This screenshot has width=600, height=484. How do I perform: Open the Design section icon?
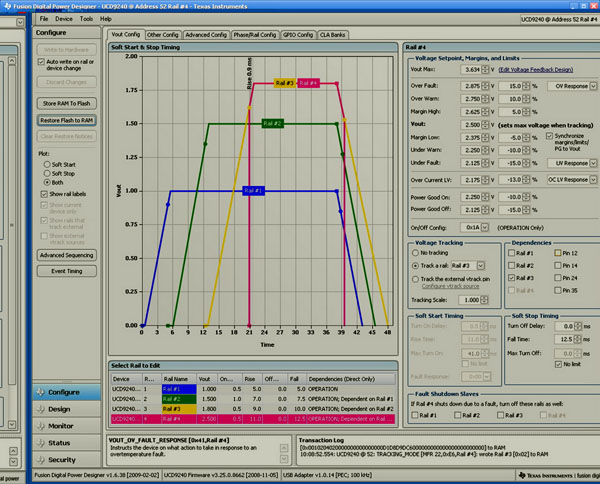[40, 409]
